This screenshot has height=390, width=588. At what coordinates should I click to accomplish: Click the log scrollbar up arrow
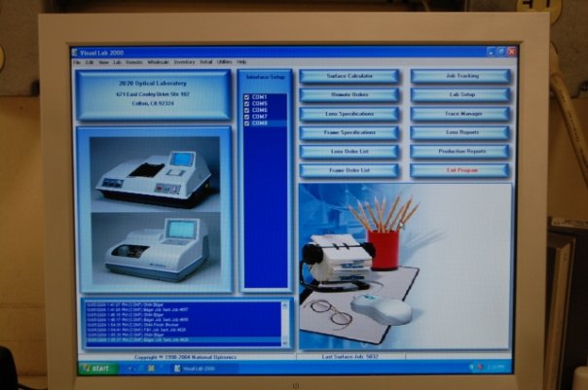click(x=285, y=305)
